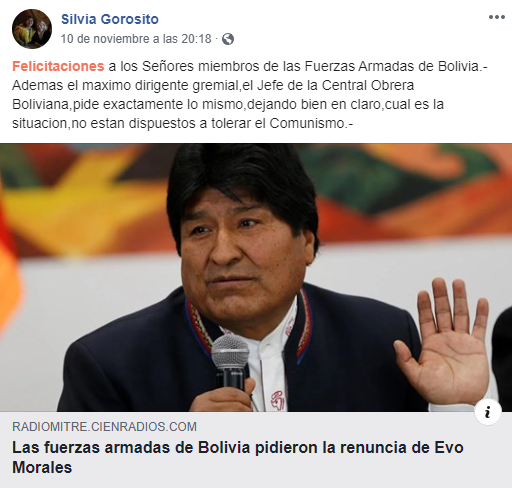
Task: Click the highlighted Felicitaciones word
Action: (58, 66)
